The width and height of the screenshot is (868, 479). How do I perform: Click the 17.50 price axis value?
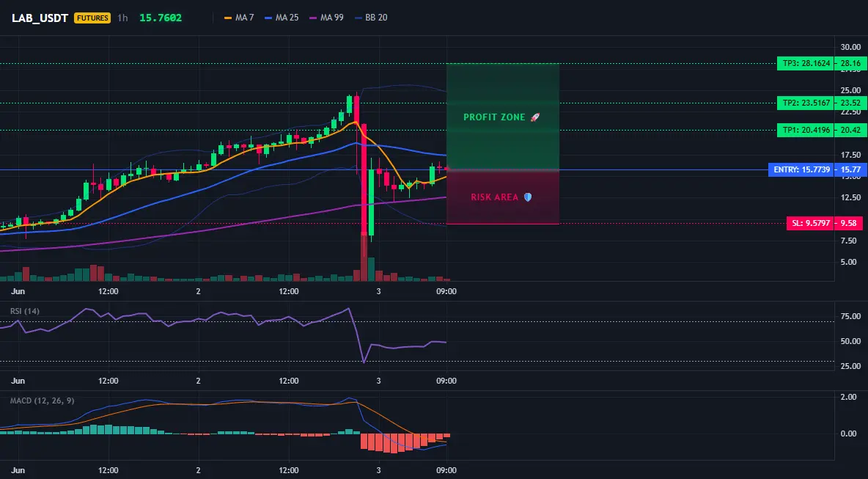[x=851, y=155]
